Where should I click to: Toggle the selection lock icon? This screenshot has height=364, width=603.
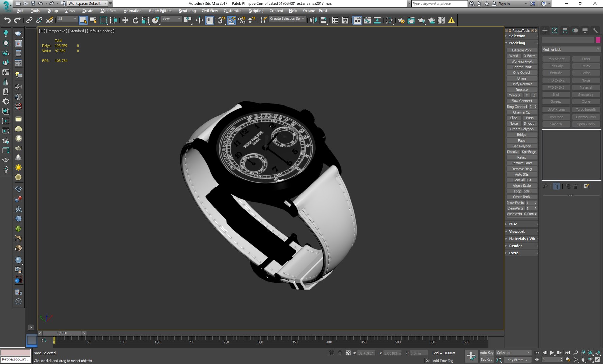pos(340,353)
